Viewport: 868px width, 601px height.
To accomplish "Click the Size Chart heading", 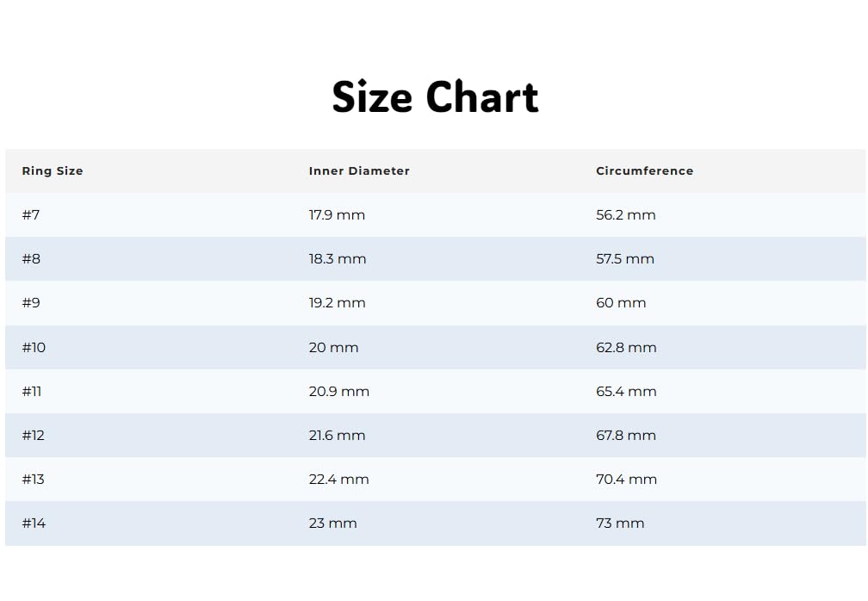I will tap(435, 96).
